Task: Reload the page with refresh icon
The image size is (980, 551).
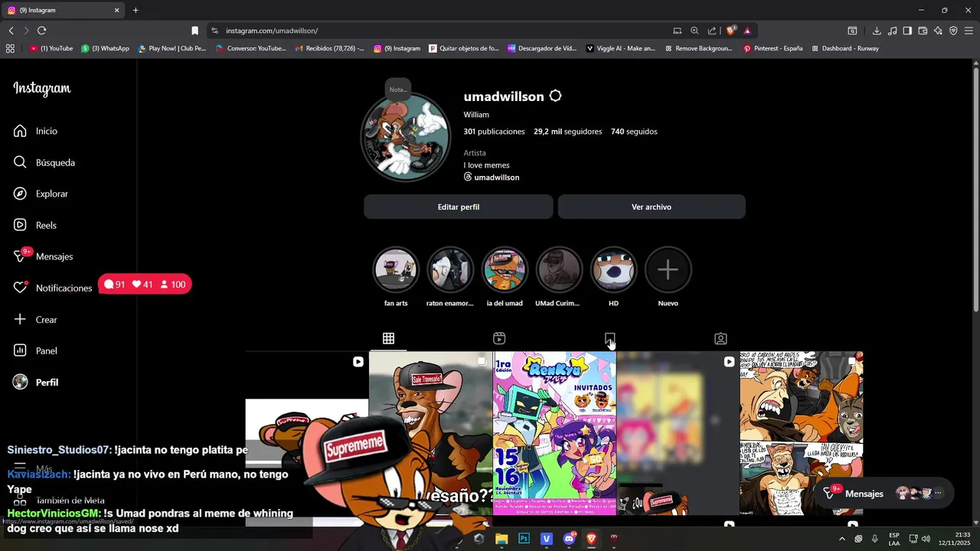Action: [41, 31]
